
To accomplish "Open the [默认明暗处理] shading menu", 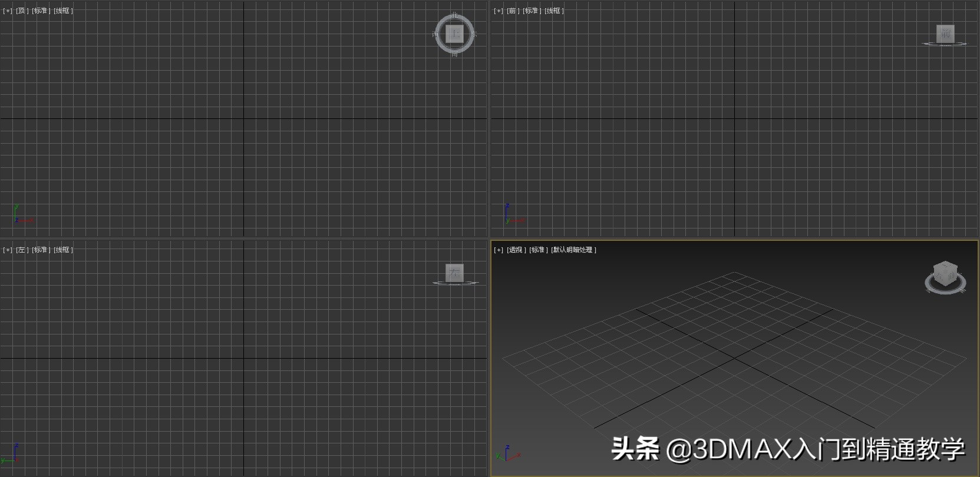I will pos(573,250).
